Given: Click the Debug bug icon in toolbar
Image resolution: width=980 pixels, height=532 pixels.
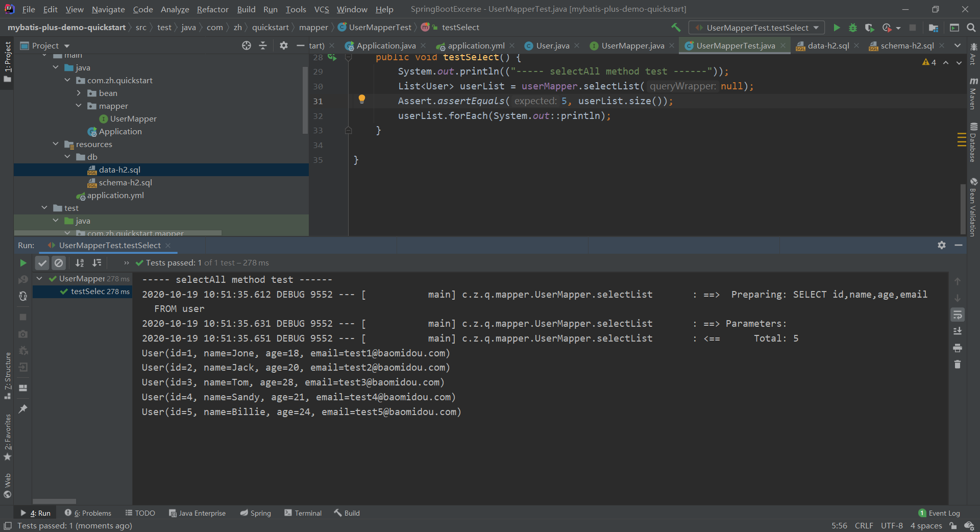Looking at the screenshot, I should 852,28.
